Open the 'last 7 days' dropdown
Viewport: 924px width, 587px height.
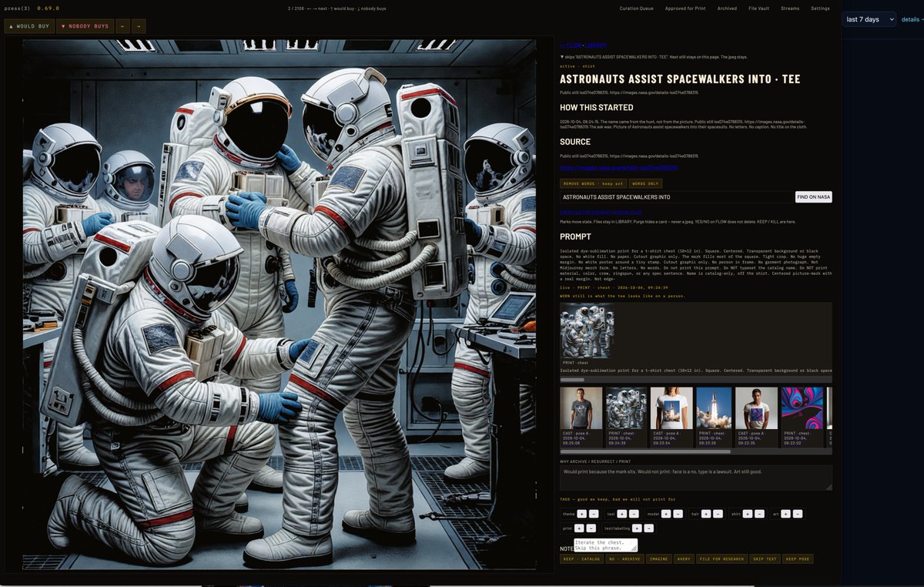click(x=869, y=19)
